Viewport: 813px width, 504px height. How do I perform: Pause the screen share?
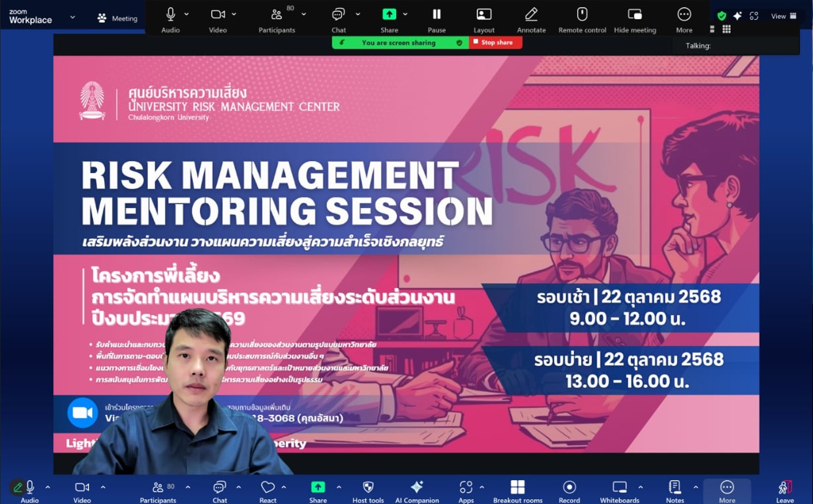point(436,15)
